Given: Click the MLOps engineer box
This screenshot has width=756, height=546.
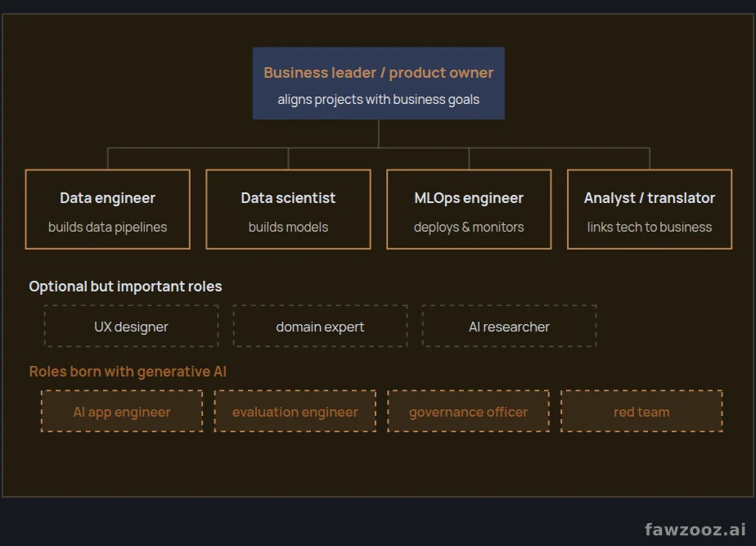Looking at the screenshot, I should click(x=469, y=209).
